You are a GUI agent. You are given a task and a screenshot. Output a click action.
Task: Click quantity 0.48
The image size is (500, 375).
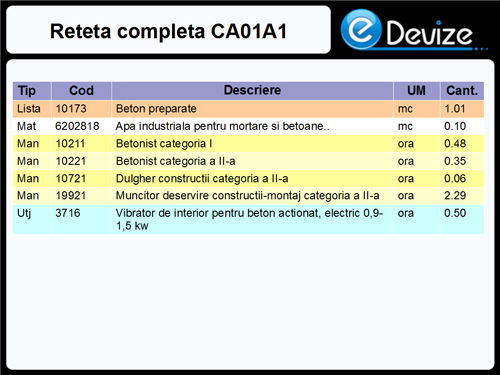455,144
